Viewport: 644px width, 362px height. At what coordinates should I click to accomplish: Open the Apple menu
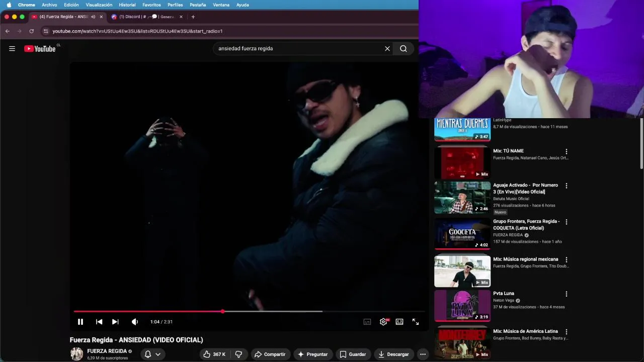click(x=9, y=5)
